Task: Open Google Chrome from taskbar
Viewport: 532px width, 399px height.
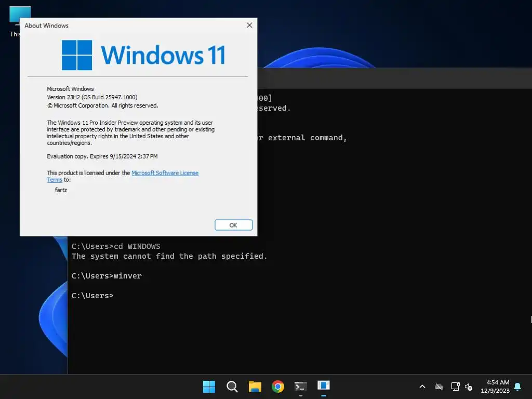Action: (278, 387)
